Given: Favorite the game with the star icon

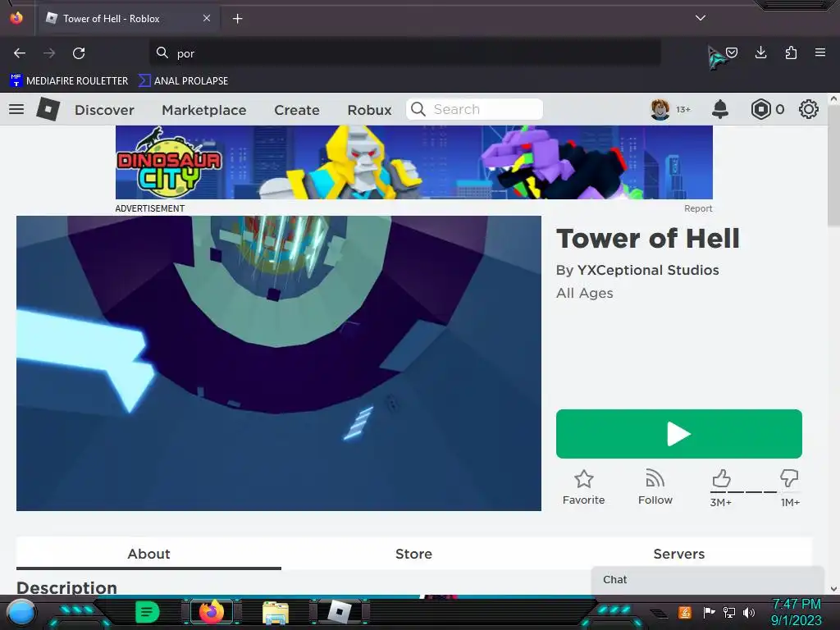Looking at the screenshot, I should (x=584, y=487).
